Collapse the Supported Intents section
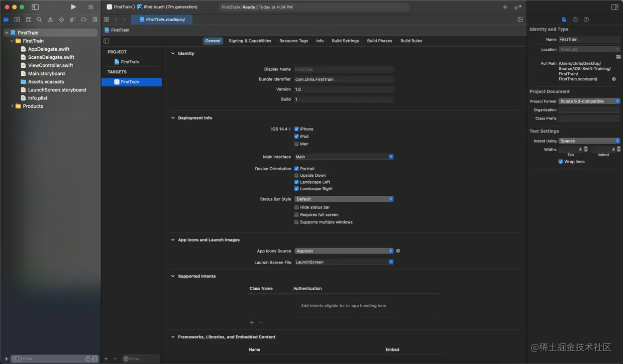The width and height of the screenshot is (623, 364). pyautogui.click(x=173, y=276)
